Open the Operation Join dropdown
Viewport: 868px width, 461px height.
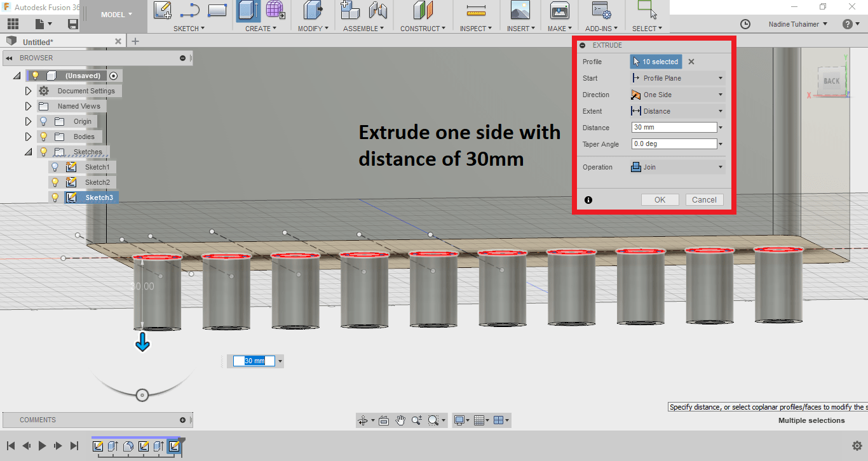tap(677, 167)
